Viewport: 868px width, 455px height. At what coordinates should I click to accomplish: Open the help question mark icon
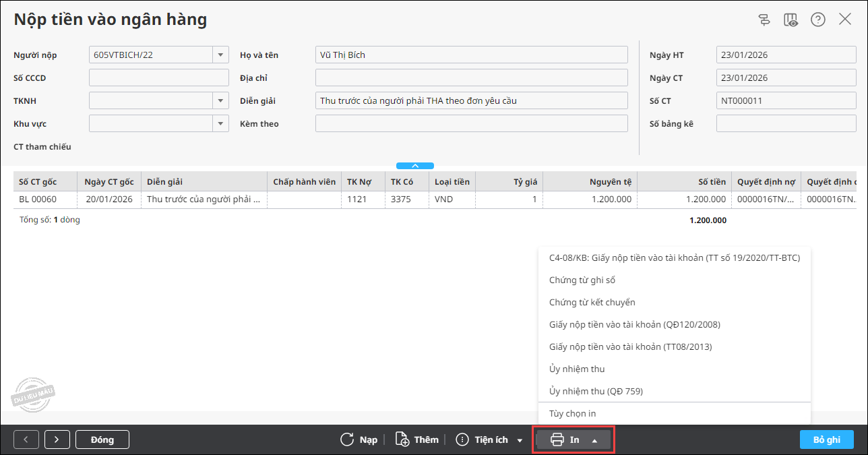pos(818,20)
